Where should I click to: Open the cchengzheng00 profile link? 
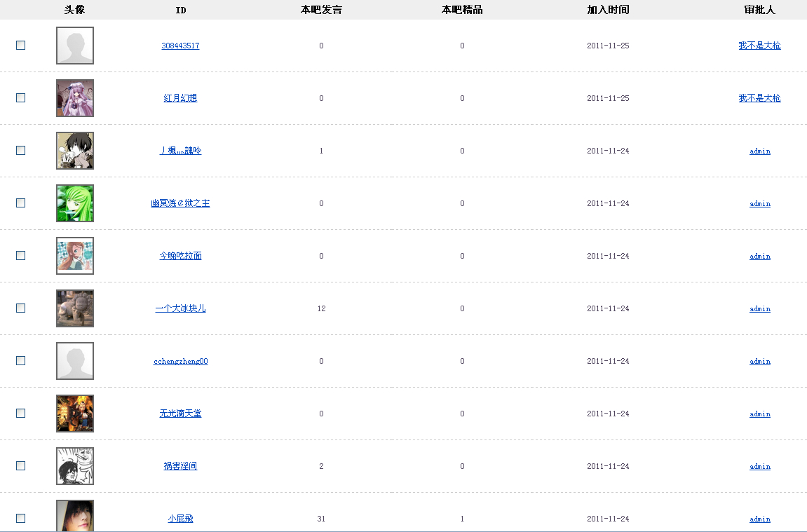180,361
